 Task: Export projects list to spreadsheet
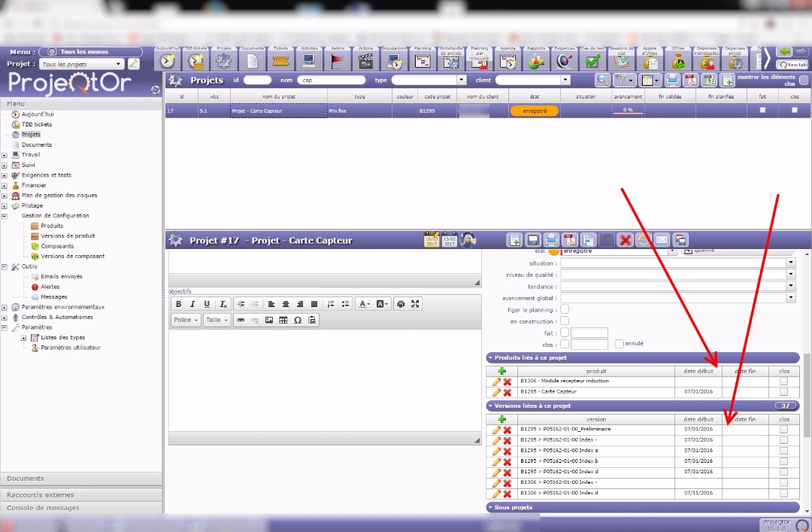710,81
